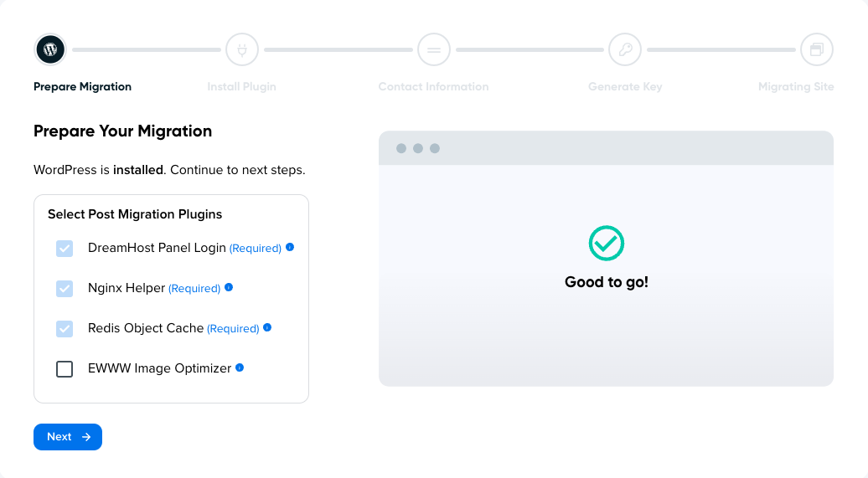The width and height of the screenshot is (868, 478).
Task: Click the WordPress is installed message
Action: 169,170
